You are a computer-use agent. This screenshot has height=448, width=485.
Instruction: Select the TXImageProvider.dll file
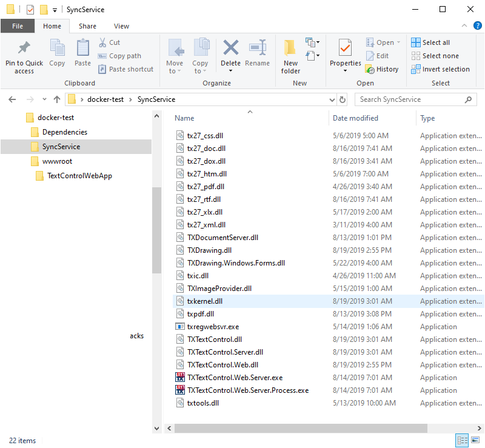[x=329, y=289]
